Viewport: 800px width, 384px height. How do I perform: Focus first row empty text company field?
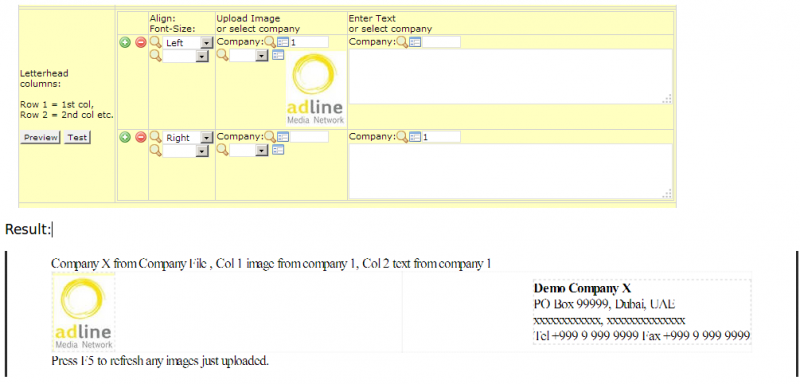(441, 42)
